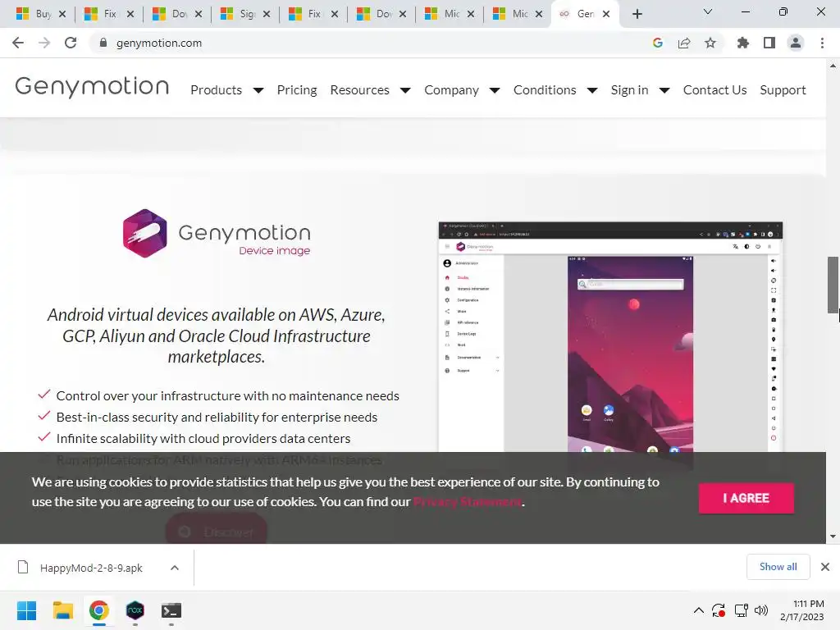
Task: Bookmark this page with the star icon
Action: pos(710,43)
